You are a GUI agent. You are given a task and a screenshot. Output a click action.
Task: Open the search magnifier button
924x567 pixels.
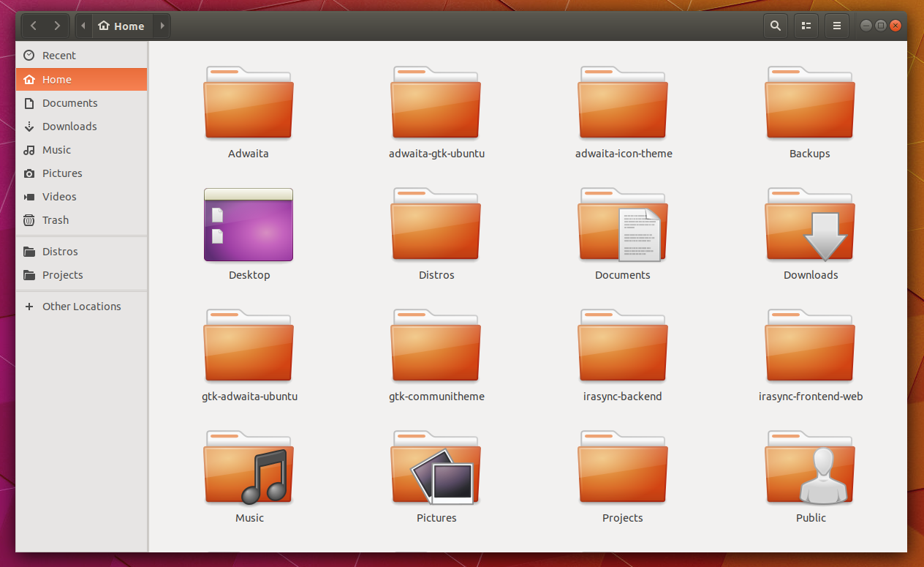coord(776,26)
